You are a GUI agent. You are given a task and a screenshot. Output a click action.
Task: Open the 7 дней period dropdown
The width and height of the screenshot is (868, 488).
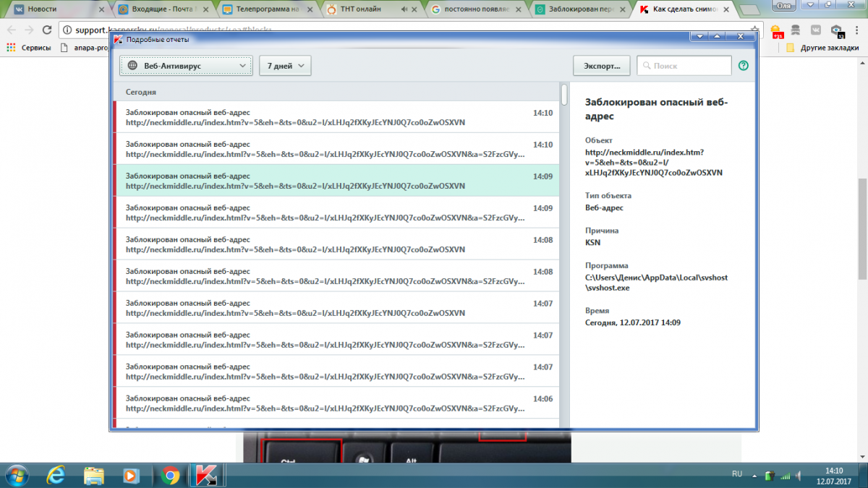click(285, 66)
